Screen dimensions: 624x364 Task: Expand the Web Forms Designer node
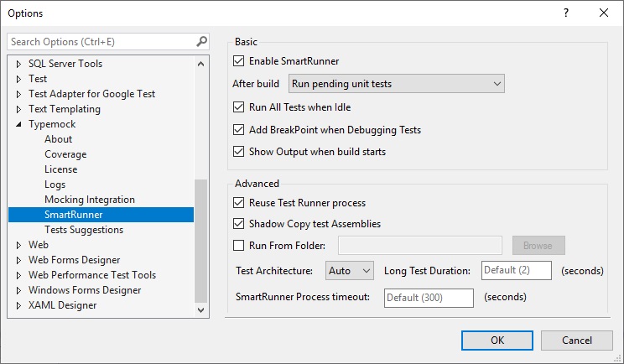(20, 260)
